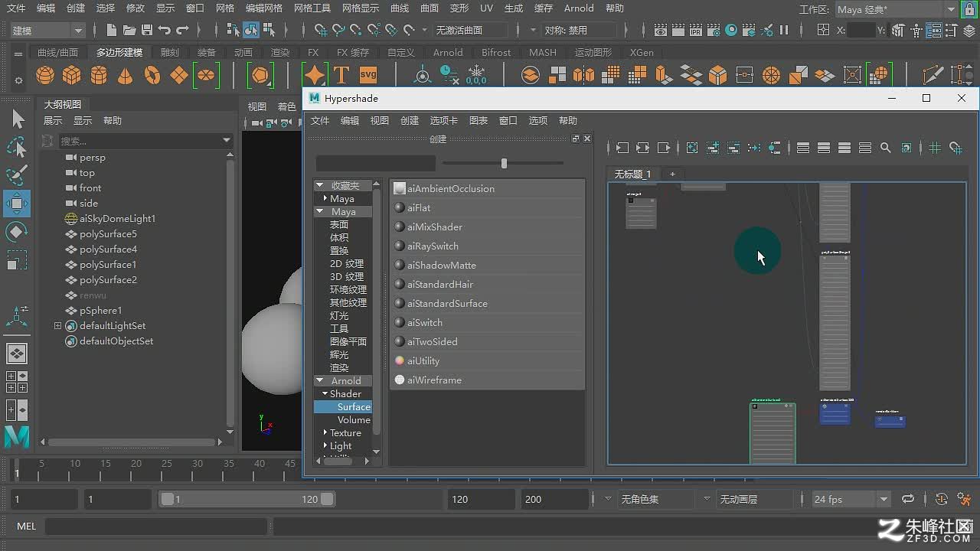Click the polygon Type text tool
This screenshot has width=980, height=551.
click(x=341, y=75)
